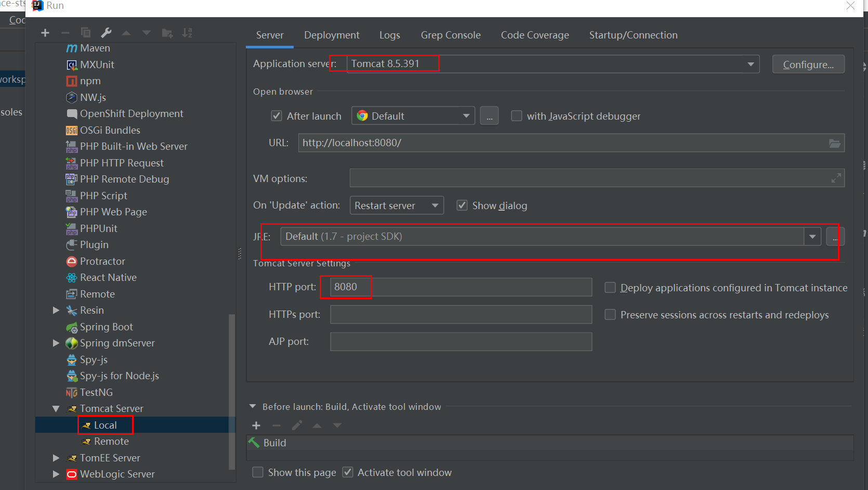Click the edit before-launch task pencil icon

point(297,425)
